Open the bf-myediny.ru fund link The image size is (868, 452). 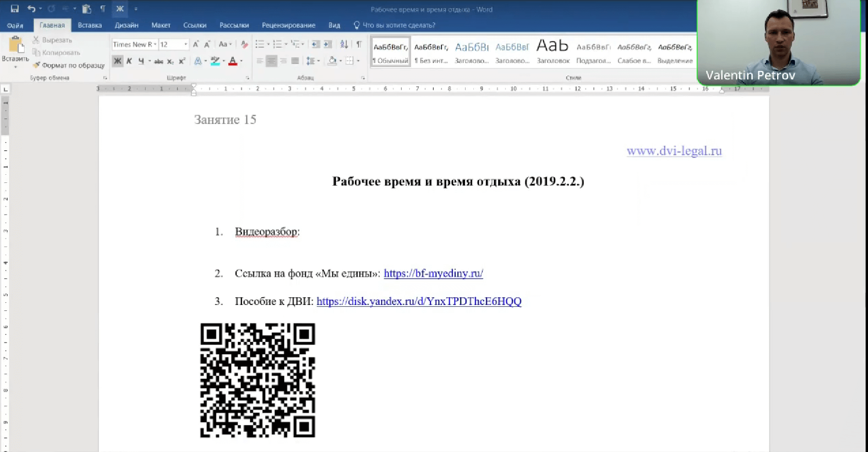pyautogui.click(x=433, y=273)
